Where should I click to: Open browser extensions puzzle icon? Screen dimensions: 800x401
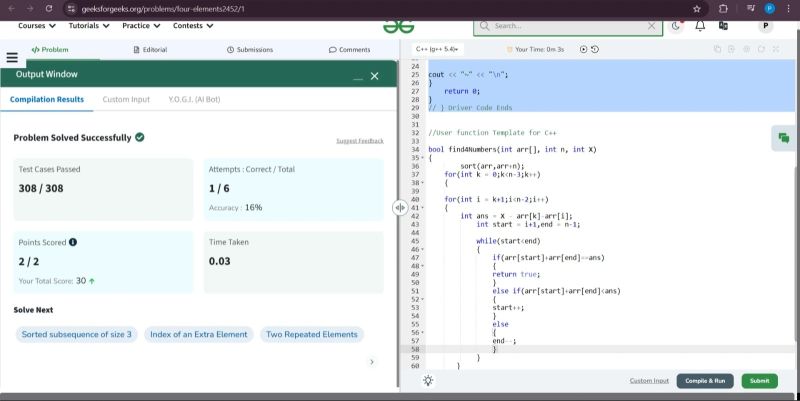723,9
